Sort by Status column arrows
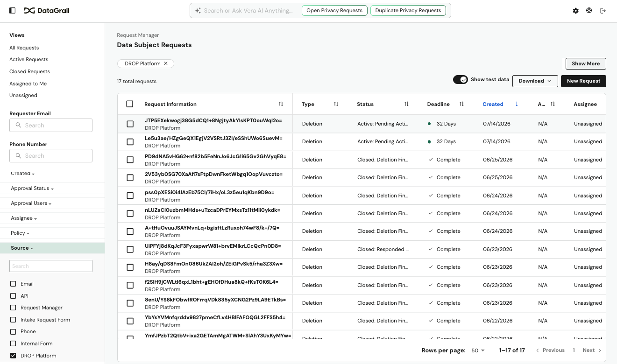Screen dimensions: 617x364 (x=406, y=104)
